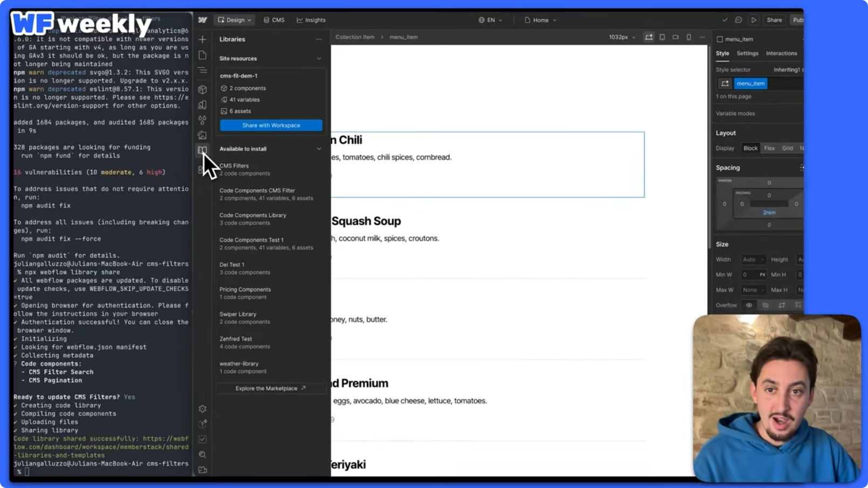Collapse the Available to install section
The image size is (868, 488).
pos(319,149)
